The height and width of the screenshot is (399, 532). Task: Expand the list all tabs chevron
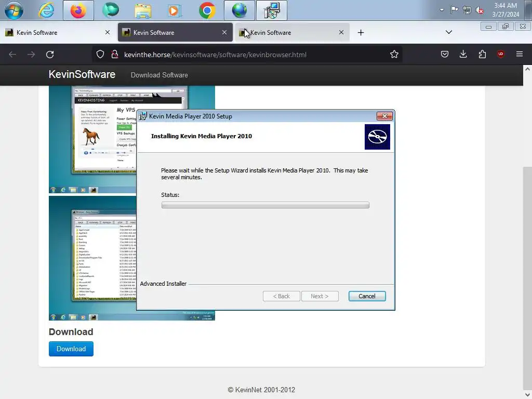449,32
